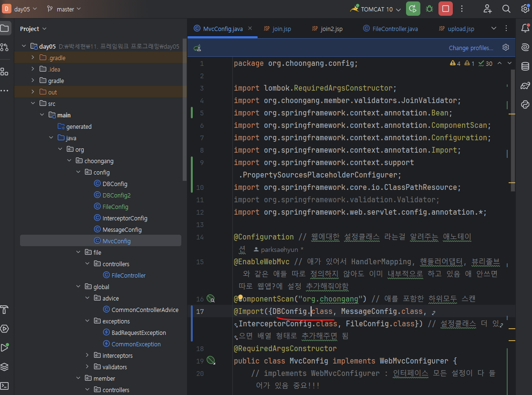
Task: Click the Debug bug icon
Action: pos(429,9)
